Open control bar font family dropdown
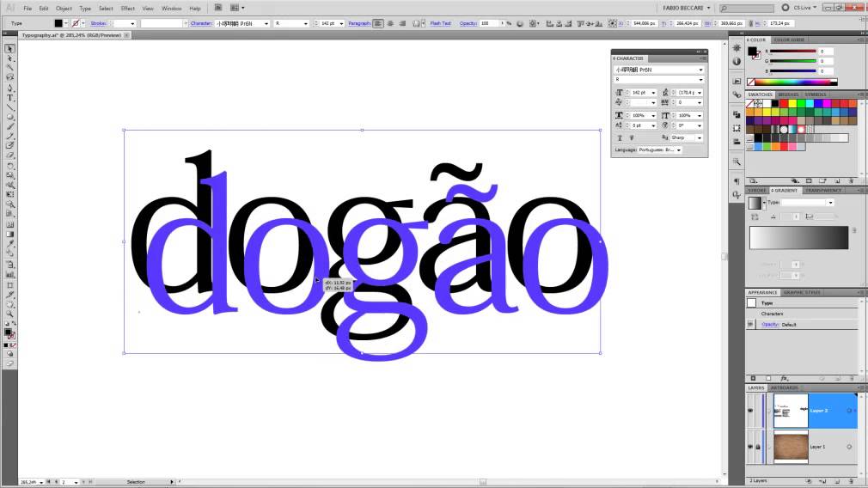Image resolution: width=868 pixels, height=488 pixels. [x=266, y=23]
